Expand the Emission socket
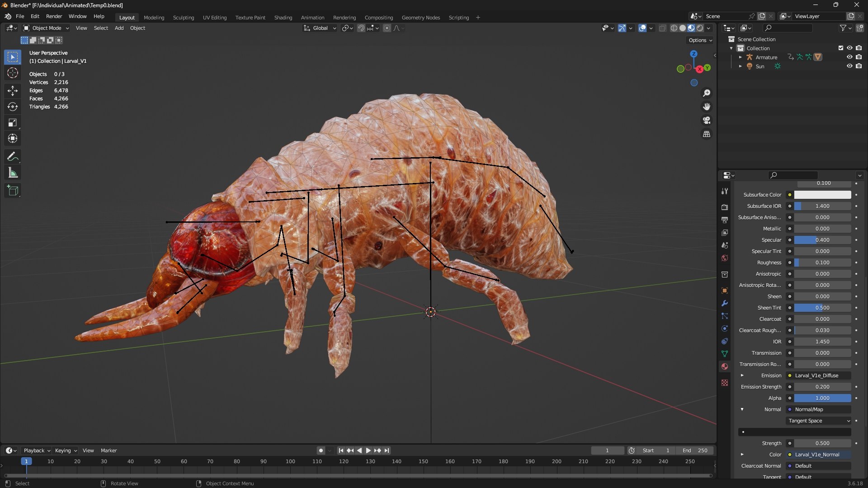The height and width of the screenshot is (488, 868). coord(742,375)
